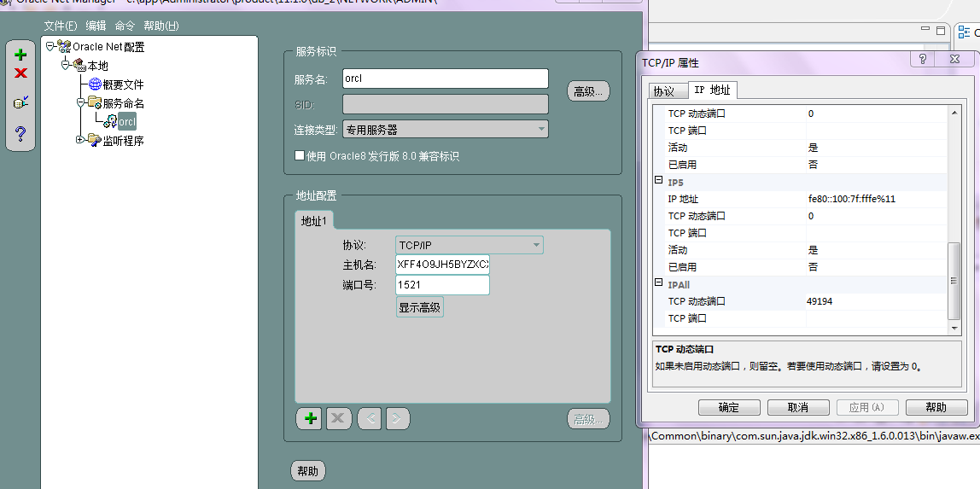980x489 pixels.
Task: Select 概要文件 in the tree
Action: [123, 84]
